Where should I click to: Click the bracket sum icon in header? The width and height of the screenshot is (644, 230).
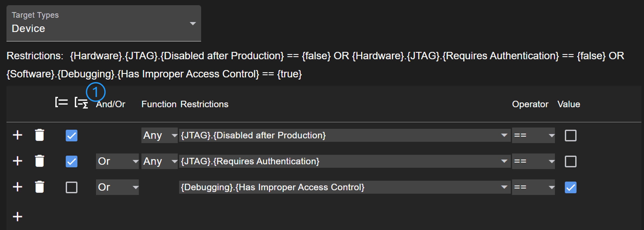81,103
